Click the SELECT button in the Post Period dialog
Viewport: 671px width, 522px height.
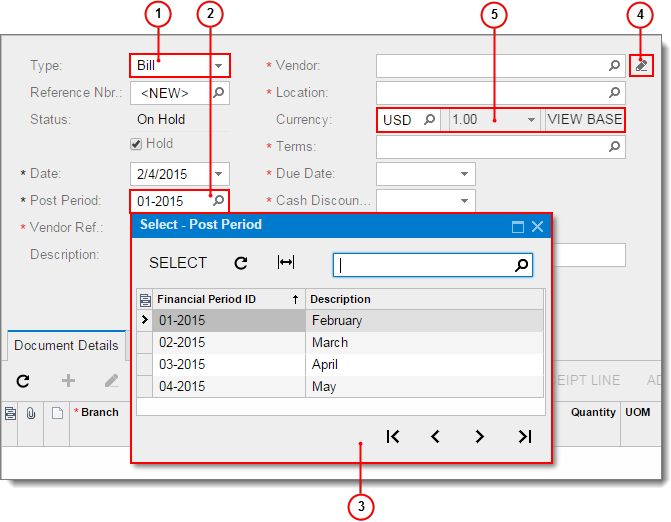coord(178,263)
